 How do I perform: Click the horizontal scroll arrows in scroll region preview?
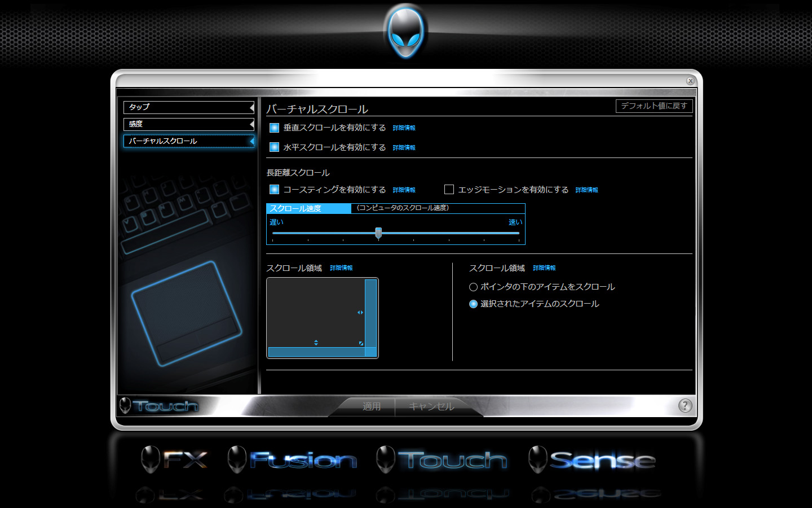point(360,312)
